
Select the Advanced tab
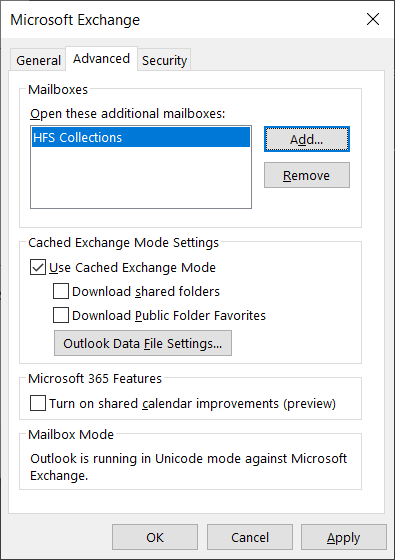(101, 59)
